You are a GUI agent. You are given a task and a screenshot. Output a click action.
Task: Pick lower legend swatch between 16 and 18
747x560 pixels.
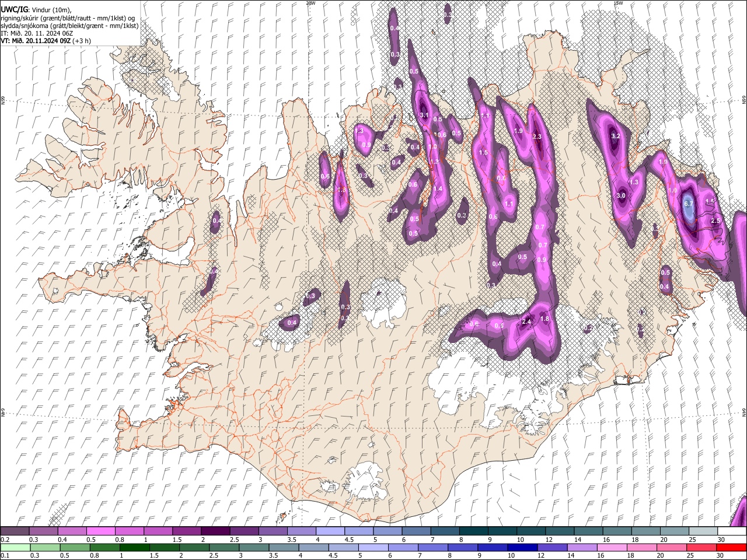coord(613,548)
